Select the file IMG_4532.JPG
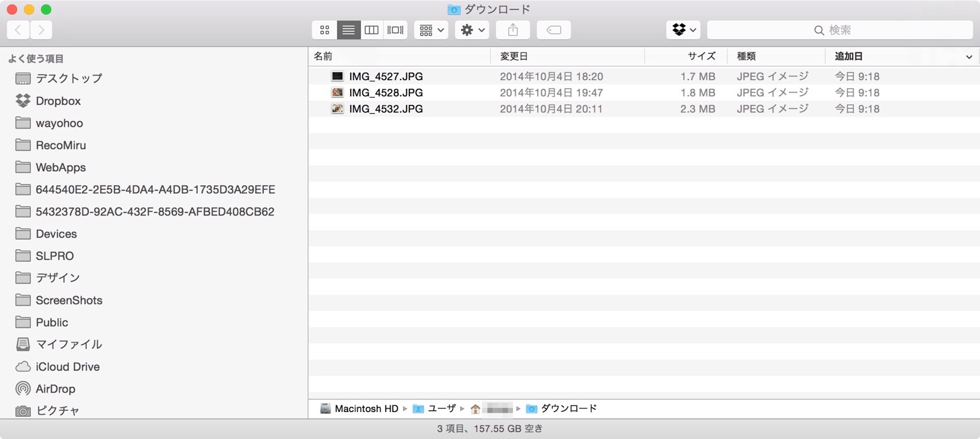 [386, 109]
